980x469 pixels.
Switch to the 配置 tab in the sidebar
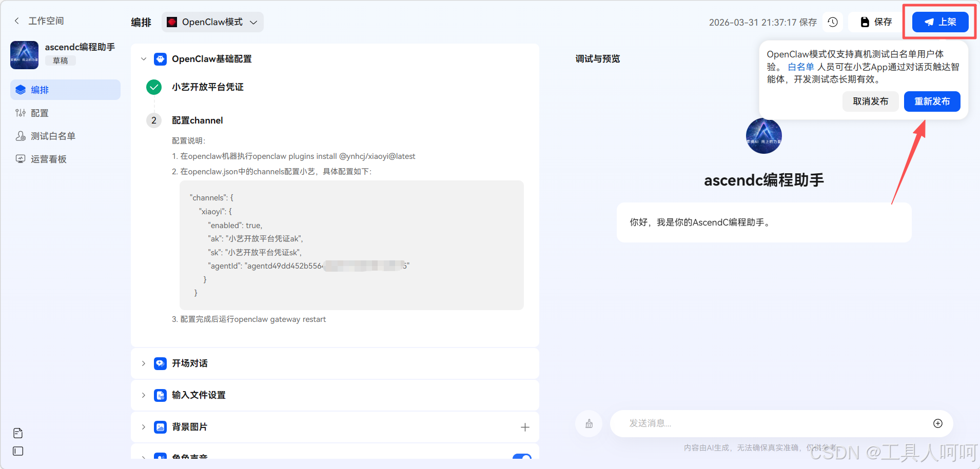(39, 112)
